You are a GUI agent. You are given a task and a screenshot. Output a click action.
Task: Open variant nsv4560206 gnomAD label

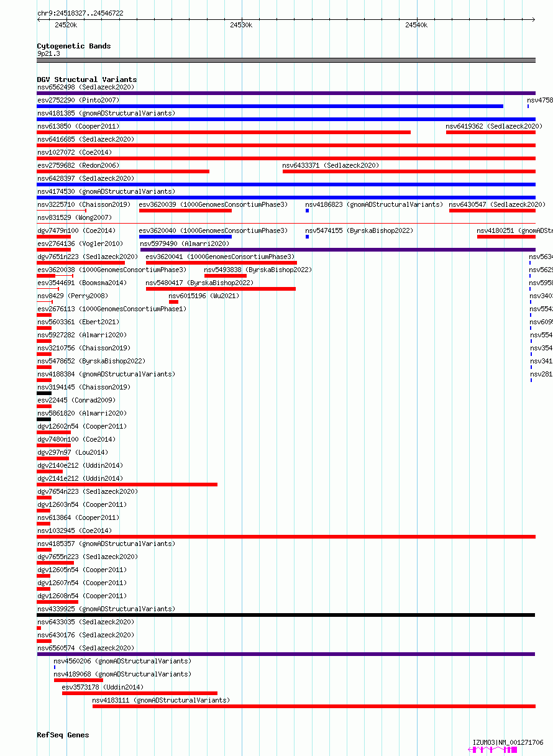point(122,661)
